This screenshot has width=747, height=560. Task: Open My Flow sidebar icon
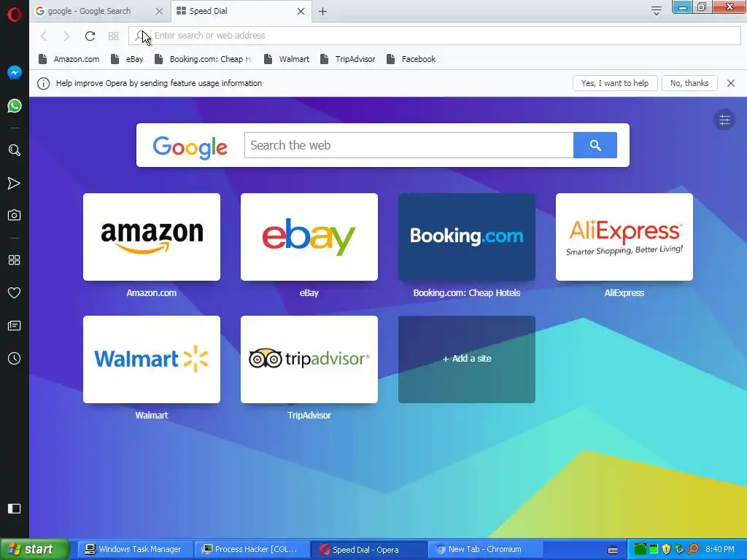tap(15, 183)
